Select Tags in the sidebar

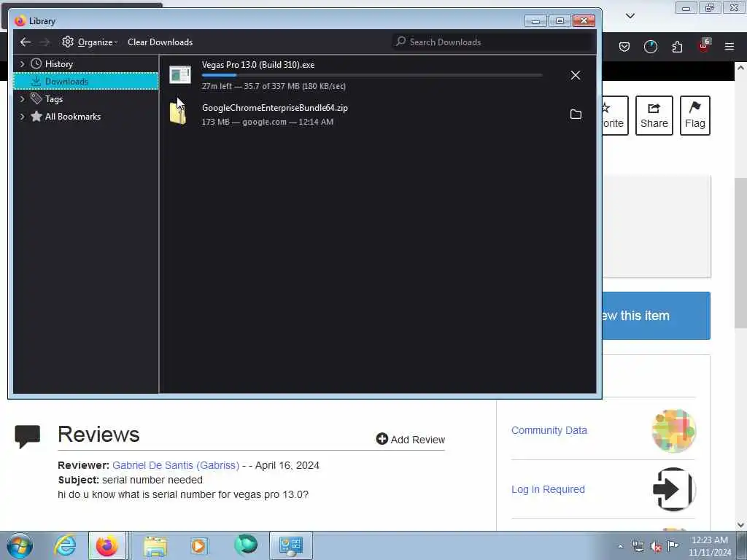click(x=54, y=99)
